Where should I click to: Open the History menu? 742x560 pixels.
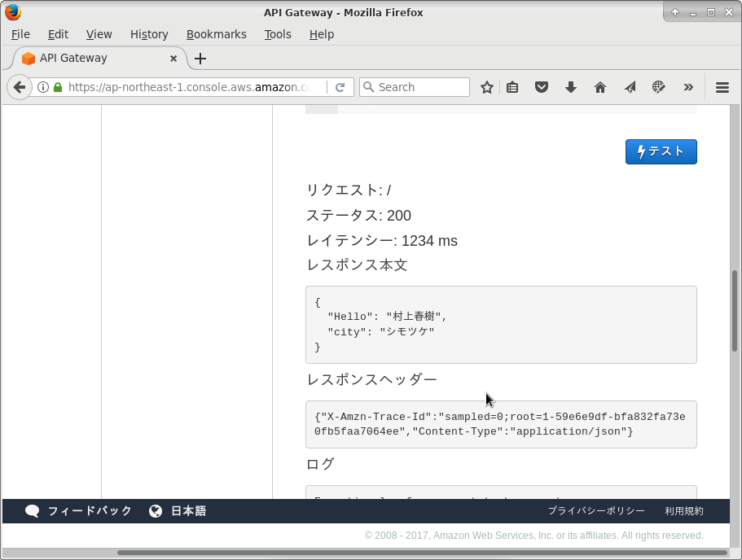[x=149, y=34]
